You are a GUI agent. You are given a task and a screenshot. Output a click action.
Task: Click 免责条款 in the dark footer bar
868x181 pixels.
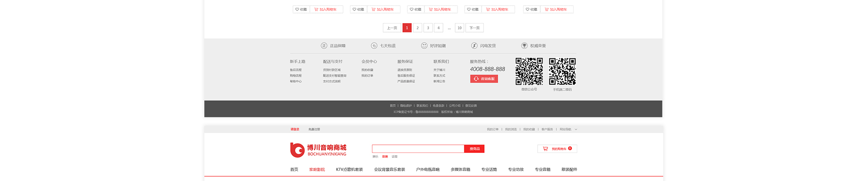(x=439, y=105)
